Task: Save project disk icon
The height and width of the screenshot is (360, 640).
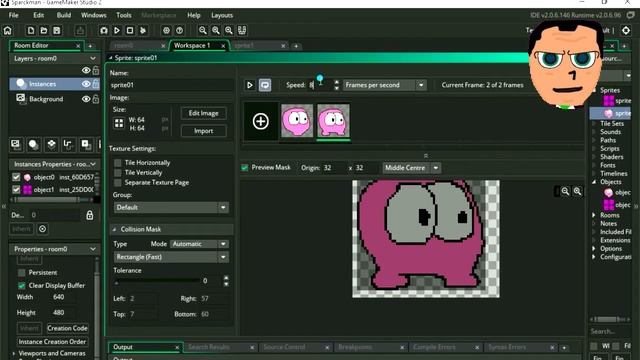Action: [57, 31]
